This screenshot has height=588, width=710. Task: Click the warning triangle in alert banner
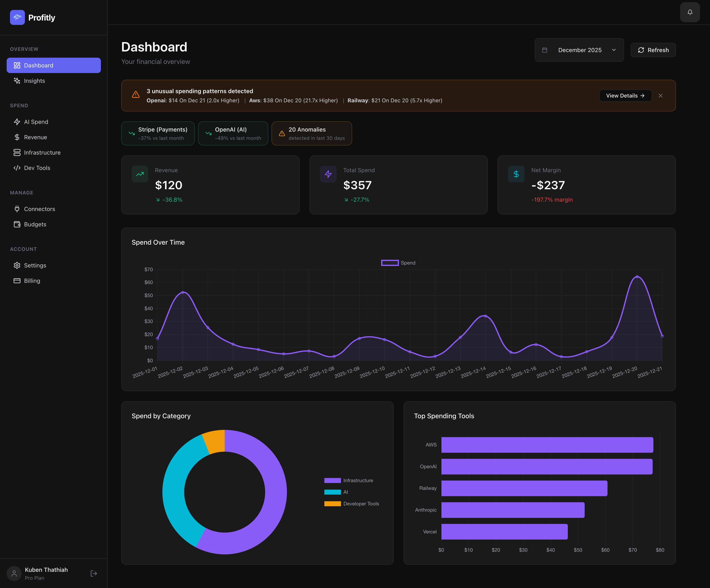point(136,95)
